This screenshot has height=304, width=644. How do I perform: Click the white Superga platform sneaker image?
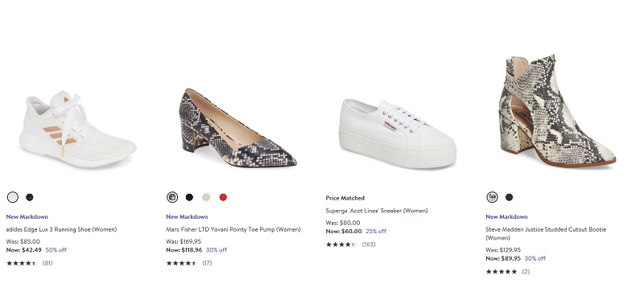click(x=398, y=134)
